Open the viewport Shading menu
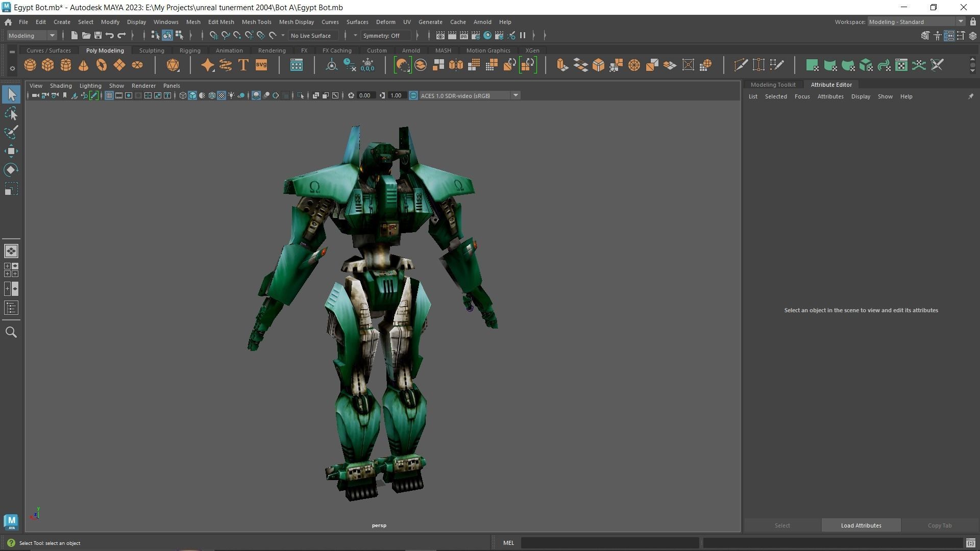980x551 pixels. [61, 86]
